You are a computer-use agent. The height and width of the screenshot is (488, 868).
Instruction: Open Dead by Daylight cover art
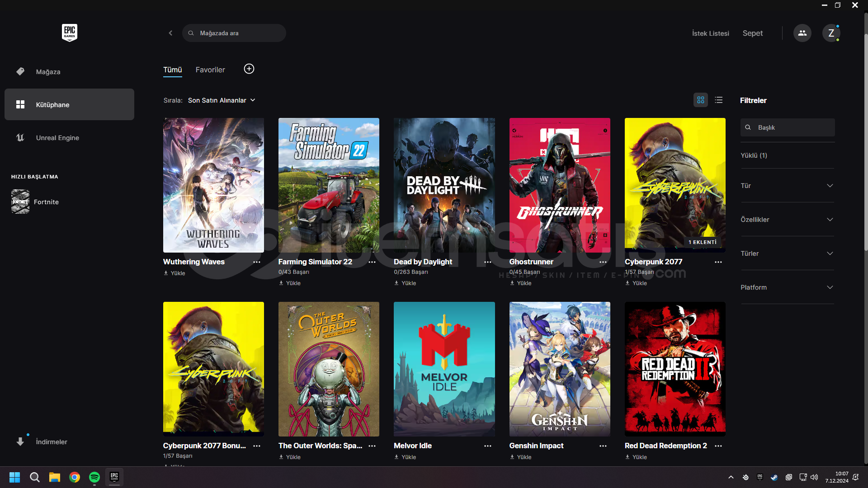coord(444,185)
